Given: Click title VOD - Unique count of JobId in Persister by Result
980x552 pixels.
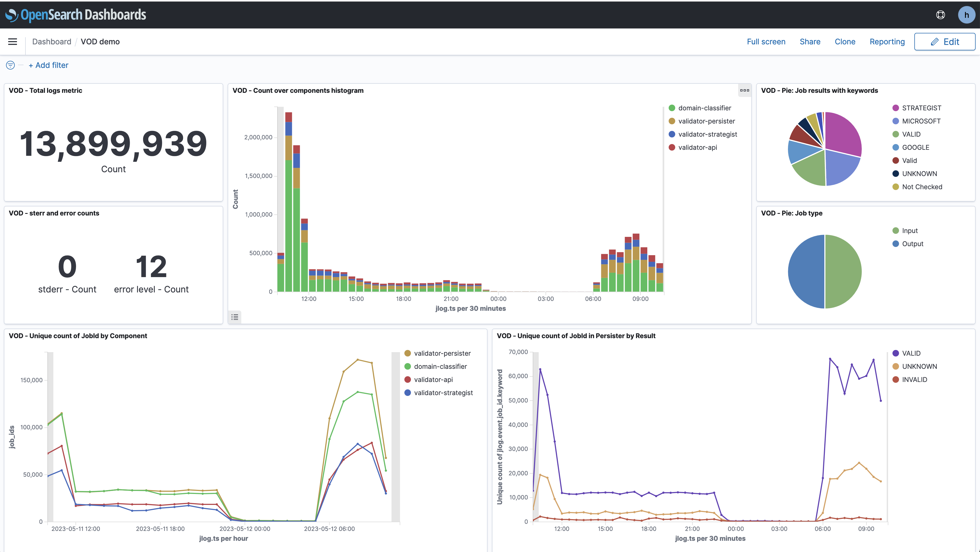Looking at the screenshot, I should coord(576,335).
